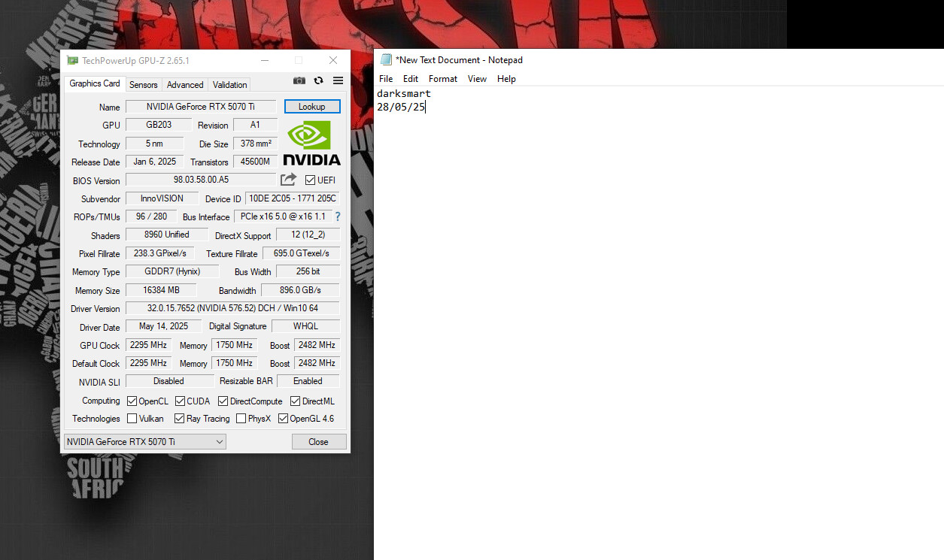Click the GPU Name text field
Image resolution: width=944 pixels, height=560 pixels.
tap(201, 107)
